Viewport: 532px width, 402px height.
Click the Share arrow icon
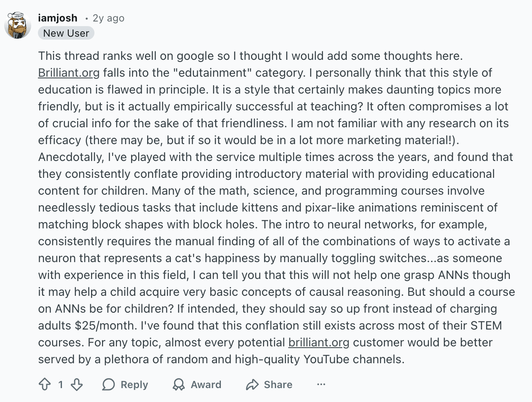(253, 384)
